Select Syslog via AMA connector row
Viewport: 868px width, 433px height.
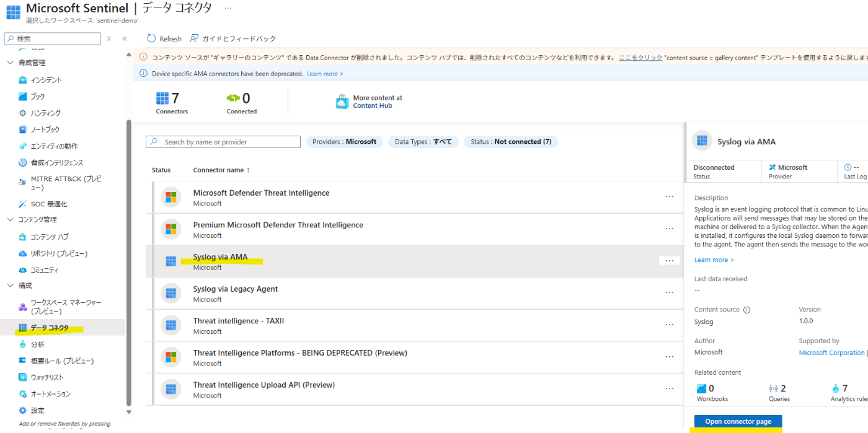click(414, 261)
